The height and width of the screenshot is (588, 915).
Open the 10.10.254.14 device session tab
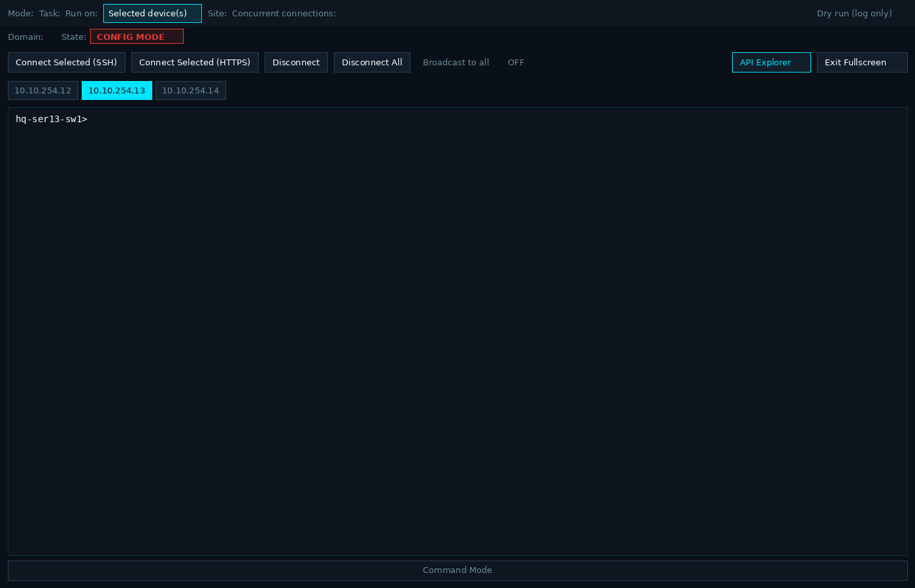point(190,90)
